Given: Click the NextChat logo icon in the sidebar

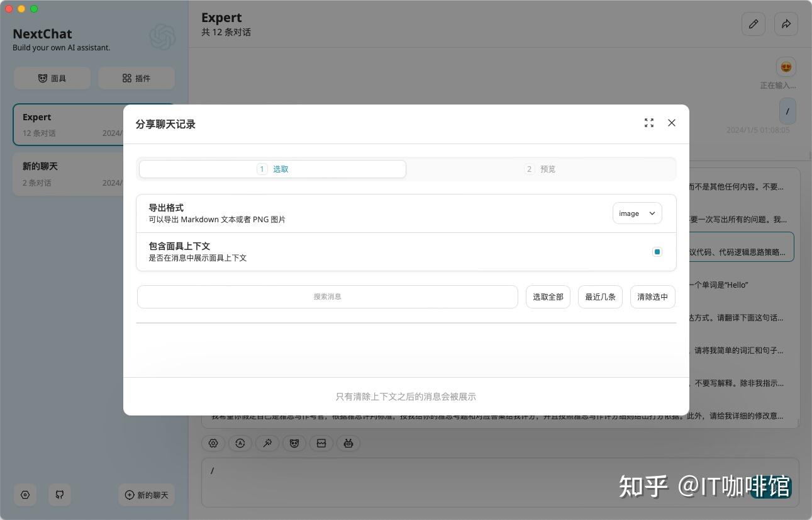Looking at the screenshot, I should click(162, 37).
